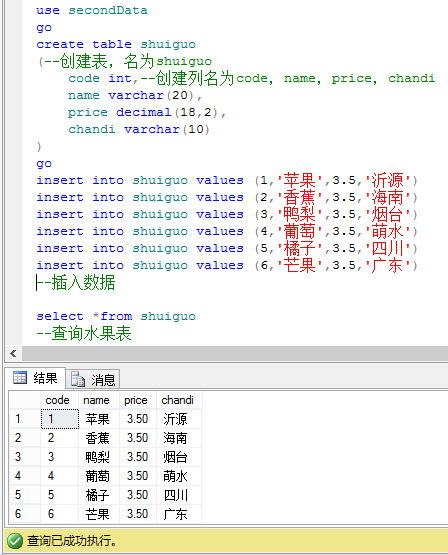Click the comment '--查询水果表'
The height and width of the screenshot is (555, 448).
(84, 333)
